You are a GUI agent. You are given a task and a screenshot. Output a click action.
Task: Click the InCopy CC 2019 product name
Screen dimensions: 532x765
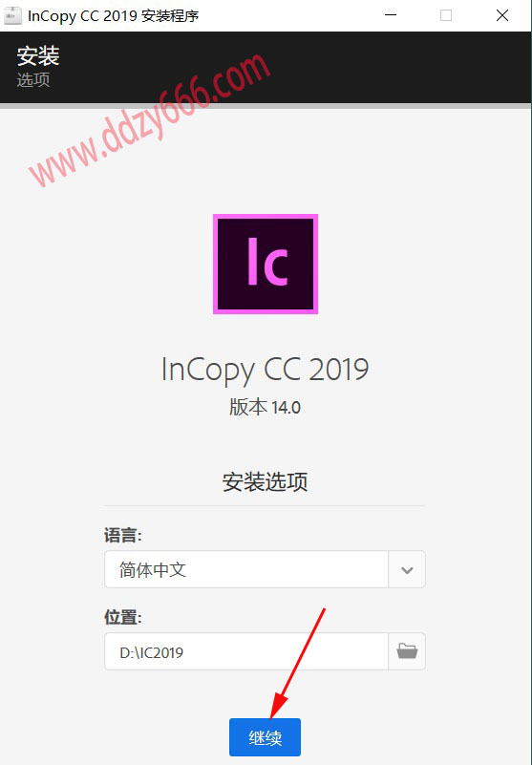(265, 371)
